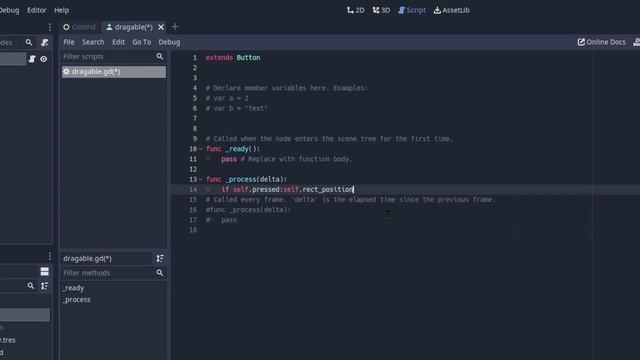This screenshot has width=640, height=360.
Task: Place cursor on the func _process(delta) line
Action: 246,179
